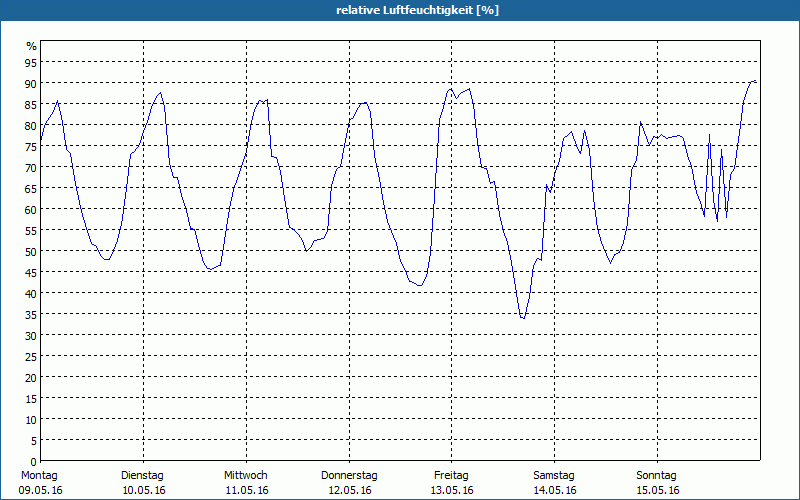Click the date '15.05.16'
The image size is (800, 500).
[658, 491]
